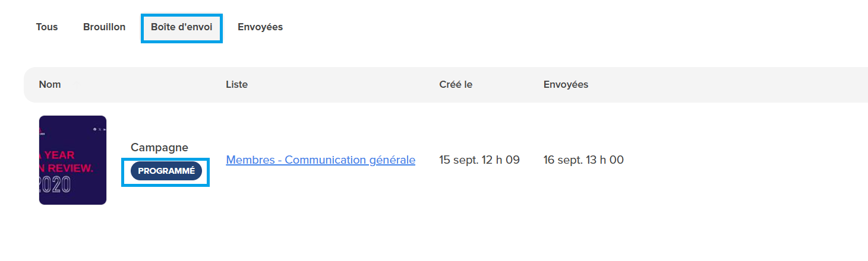Click the logo in the campaign thumbnail
Viewport: 868px width, 261px height.
click(x=42, y=131)
